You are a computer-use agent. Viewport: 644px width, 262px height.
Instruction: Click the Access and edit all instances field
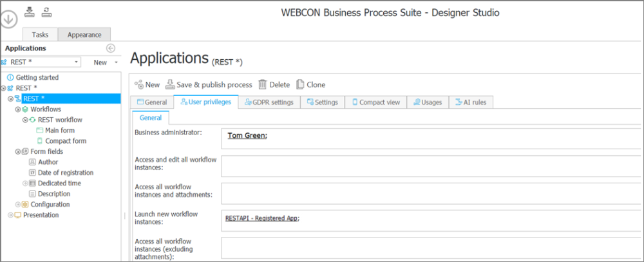[x=431, y=166]
